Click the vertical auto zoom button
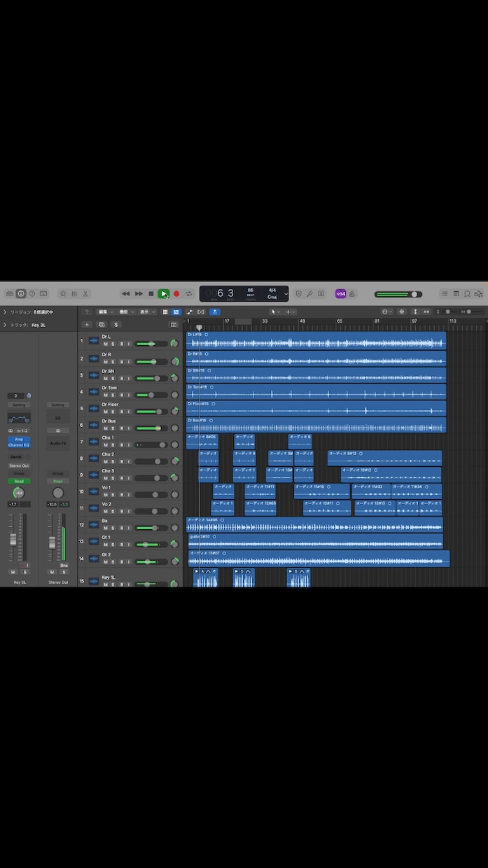This screenshot has height=868, width=488. click(415, 311)
